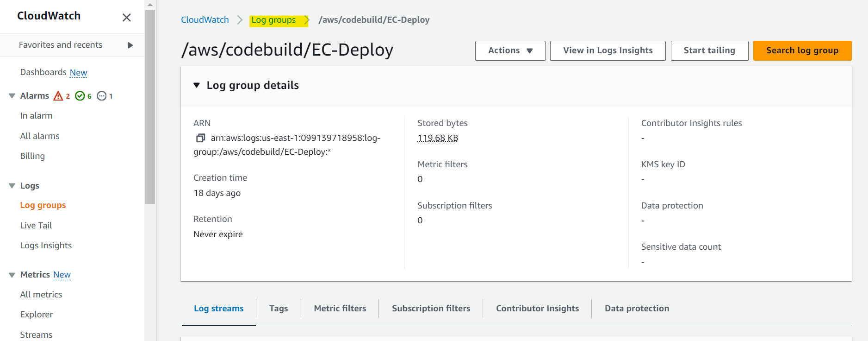Click the sidebar vertical scrollbar
This screenshot has width=868, height=341.
pyautogui.click(x=150, y=107)
